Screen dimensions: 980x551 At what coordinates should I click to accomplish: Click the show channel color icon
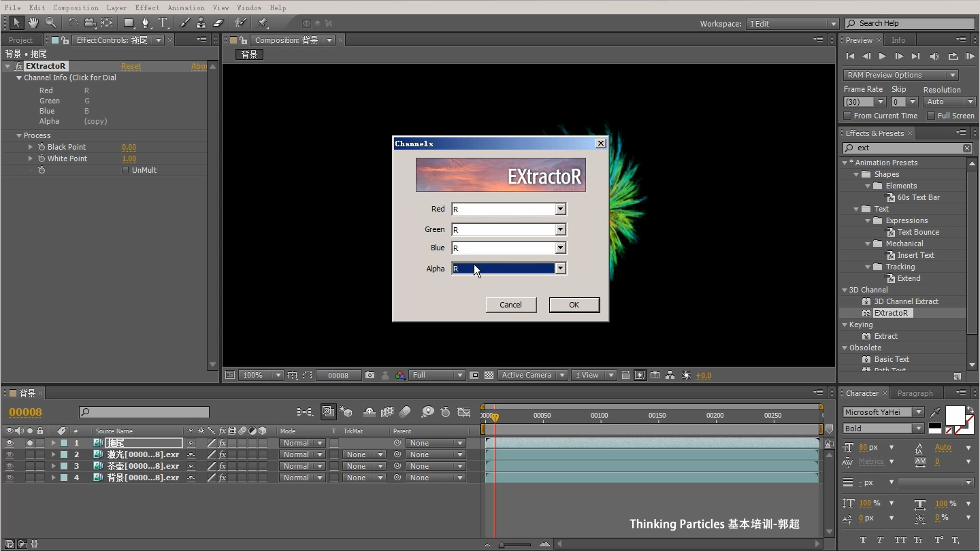[x=400, y=375]
